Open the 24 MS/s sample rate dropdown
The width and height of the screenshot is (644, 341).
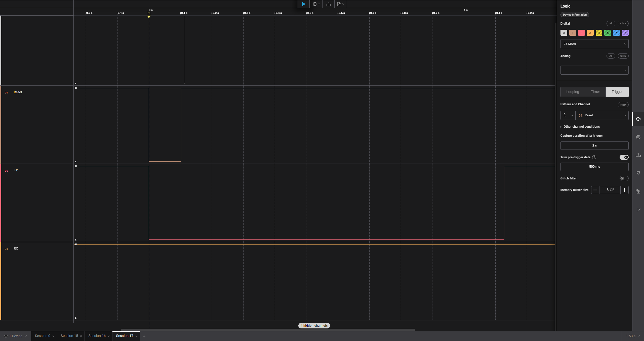pos(594,44)
